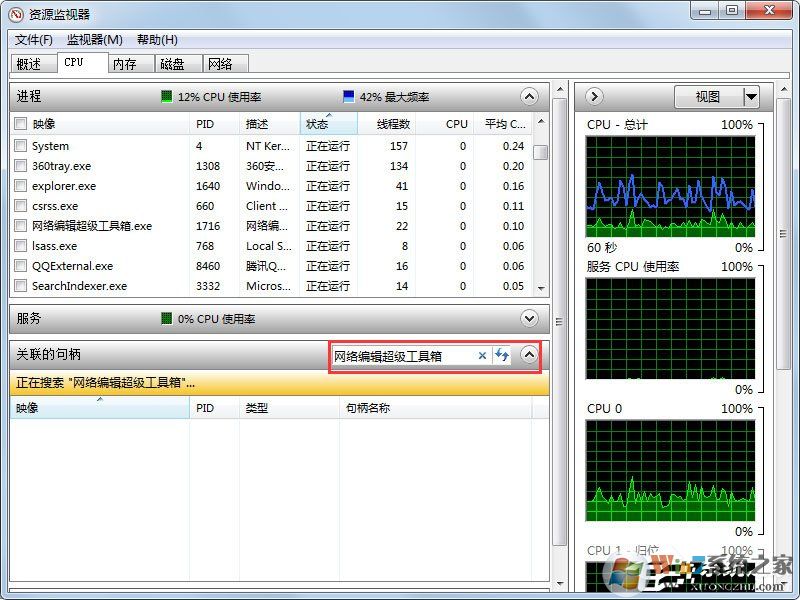
Task: Collapse the 进程 (Processes) section
Action: [530, 97]
